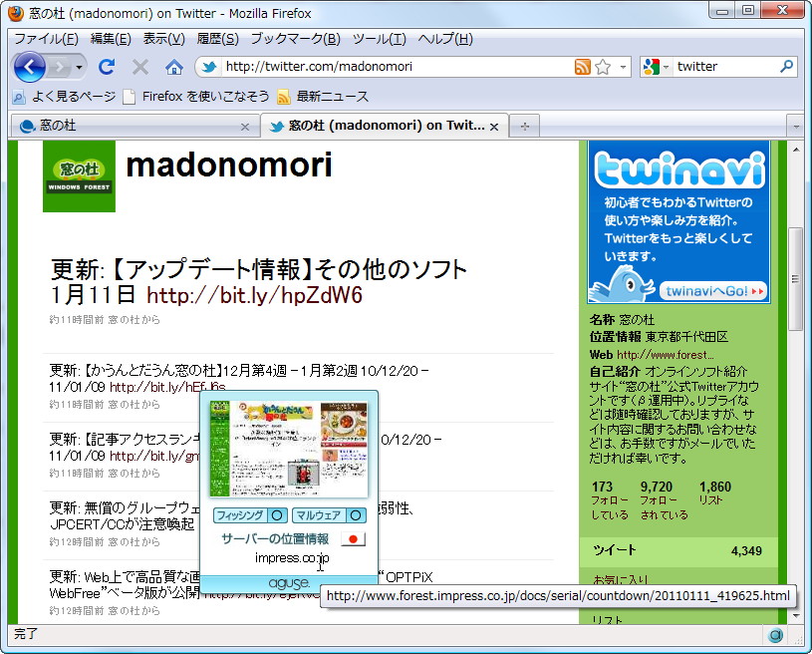This screenshot has height=654, width=812.
Task: Click the Twitter bird site icon in address bar
Action: click(x=209, y=67)
